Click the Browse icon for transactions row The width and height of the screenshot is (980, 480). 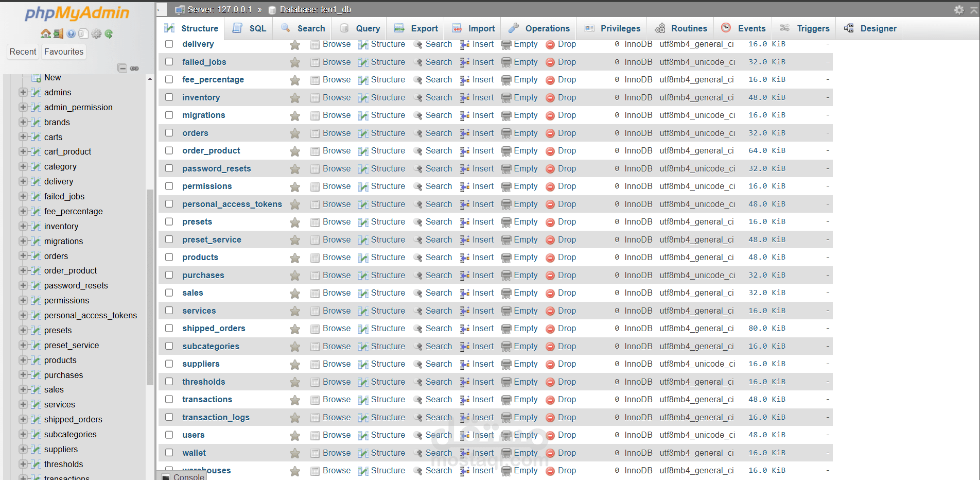coord(315,400)
